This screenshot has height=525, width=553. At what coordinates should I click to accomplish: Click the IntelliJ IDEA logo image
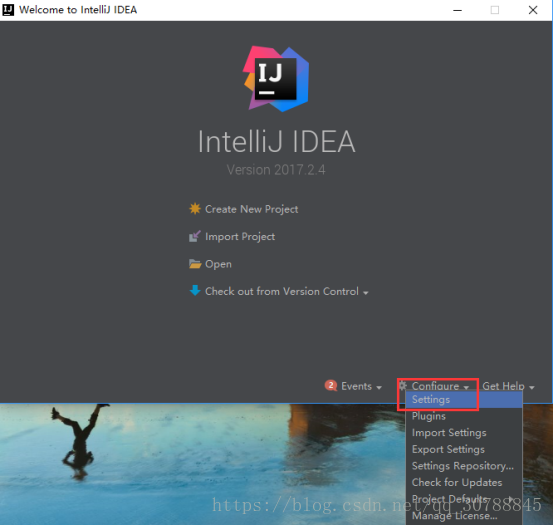[276, 79]
